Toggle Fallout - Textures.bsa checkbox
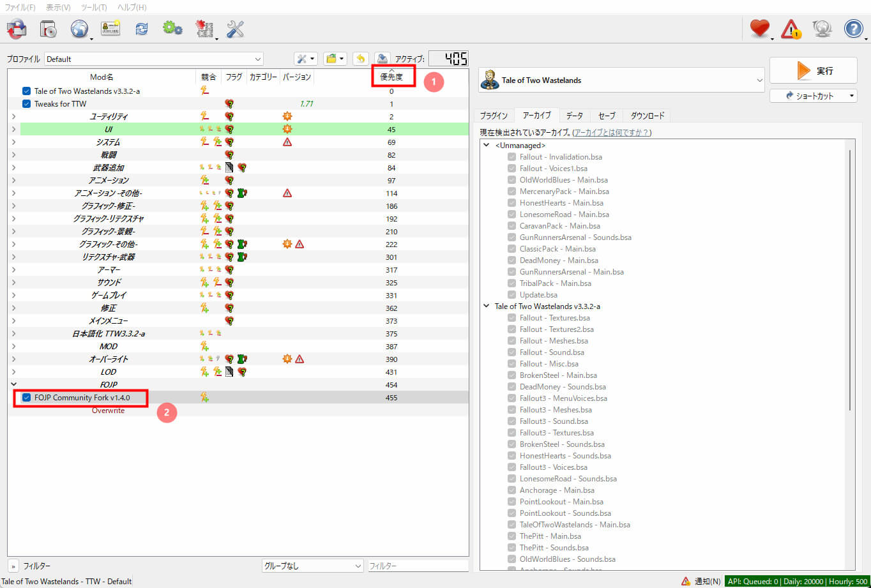The width and height of the screenshot is (871, 588). click(511, 318)
